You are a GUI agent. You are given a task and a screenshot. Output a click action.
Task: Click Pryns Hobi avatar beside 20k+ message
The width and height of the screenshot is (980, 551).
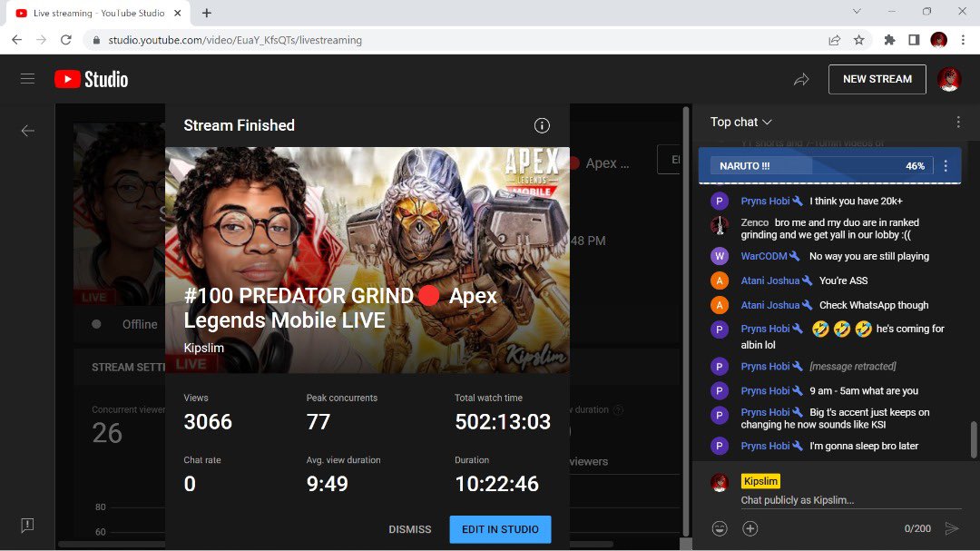720,202
